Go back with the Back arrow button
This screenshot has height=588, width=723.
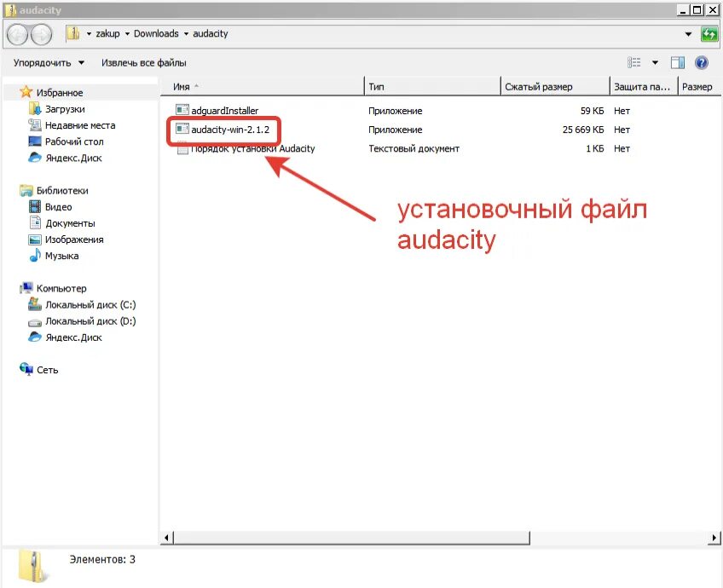[x=18, y=35]
